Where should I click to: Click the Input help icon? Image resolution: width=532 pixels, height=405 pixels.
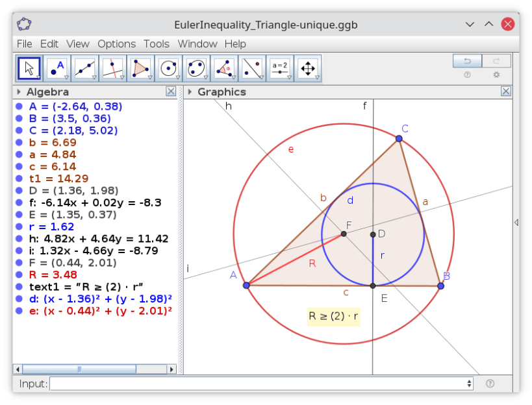[490, 384]
